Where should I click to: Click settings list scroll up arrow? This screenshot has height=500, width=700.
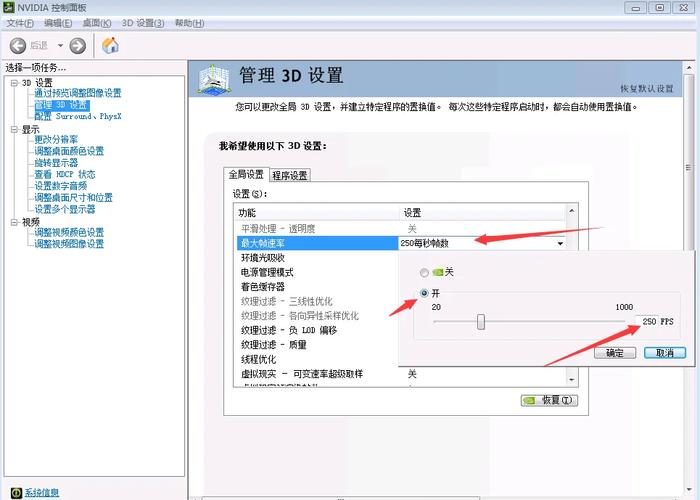[571, 211]
